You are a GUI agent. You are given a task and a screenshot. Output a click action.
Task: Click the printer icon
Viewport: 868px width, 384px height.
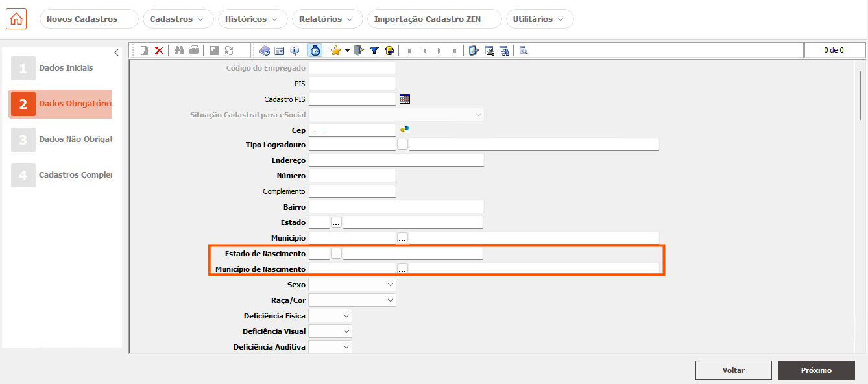(194, 51)
